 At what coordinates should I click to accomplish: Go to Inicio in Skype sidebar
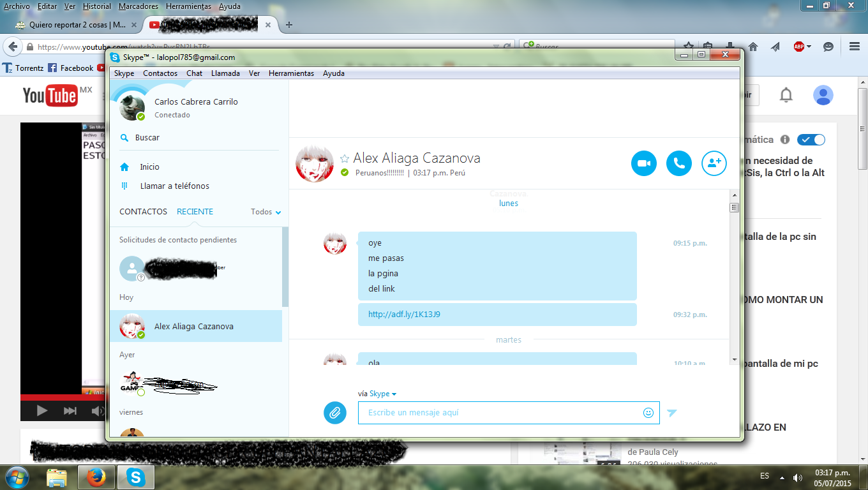[149, 167]
